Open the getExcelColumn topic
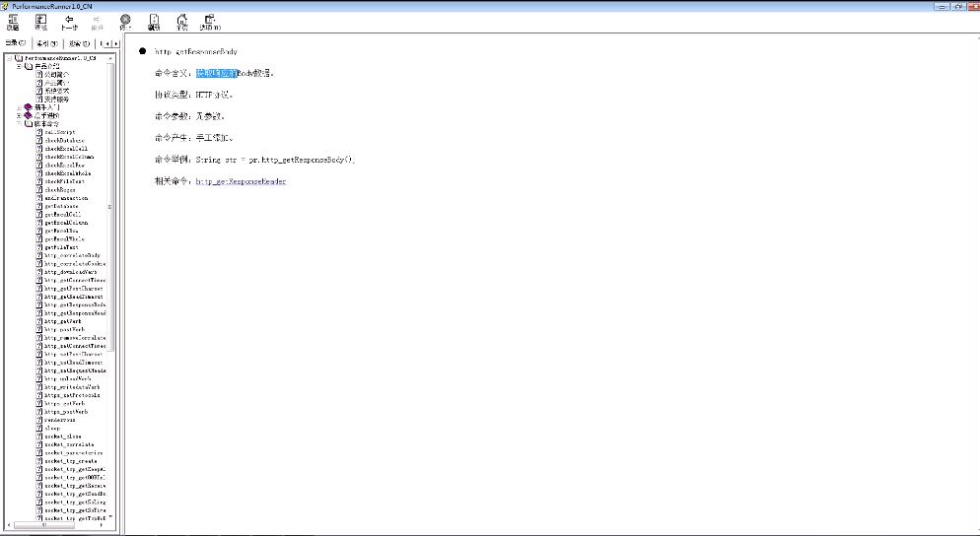The height and width of the screenshot is (536, 980). 66,223
